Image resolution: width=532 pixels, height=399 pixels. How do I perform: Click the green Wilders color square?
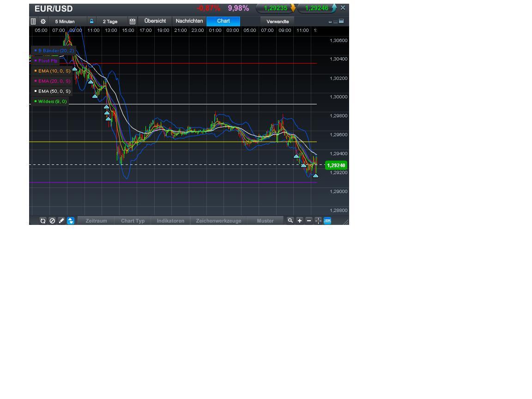[36, 101]
